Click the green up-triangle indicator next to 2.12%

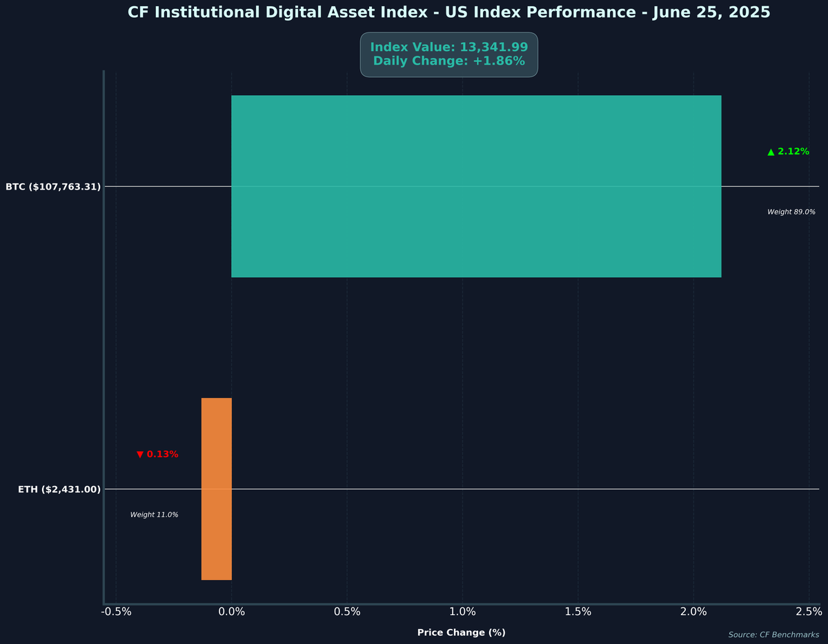coord(771,151)
